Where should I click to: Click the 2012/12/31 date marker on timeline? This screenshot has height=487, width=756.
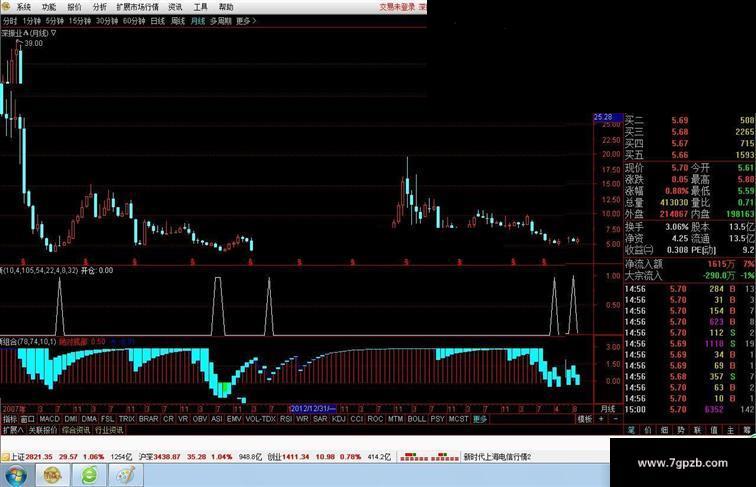click(313, 408)
